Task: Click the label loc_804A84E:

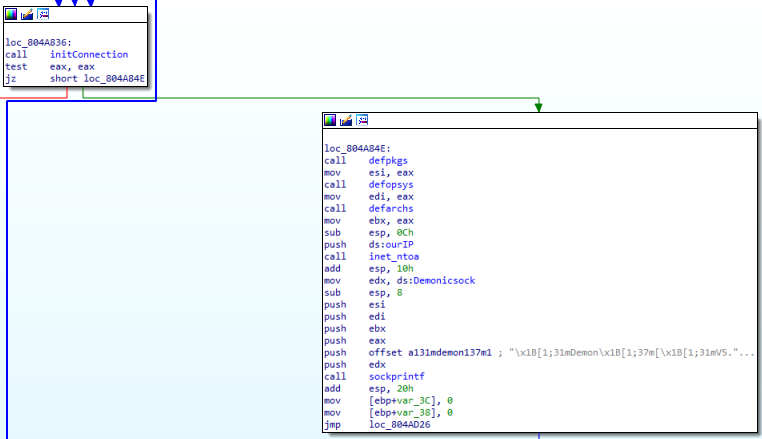Action: coord(358,148)
